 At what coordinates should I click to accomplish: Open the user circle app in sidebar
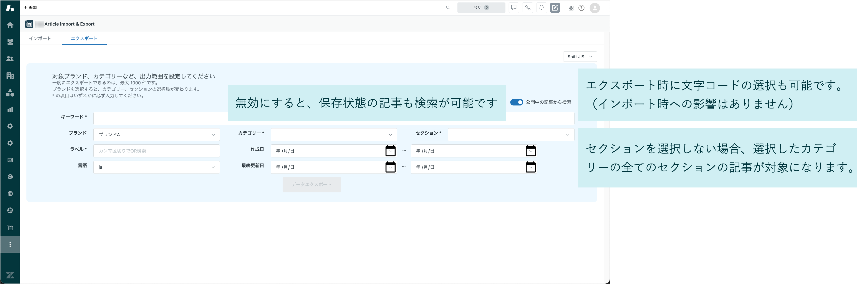coord(10,210)
